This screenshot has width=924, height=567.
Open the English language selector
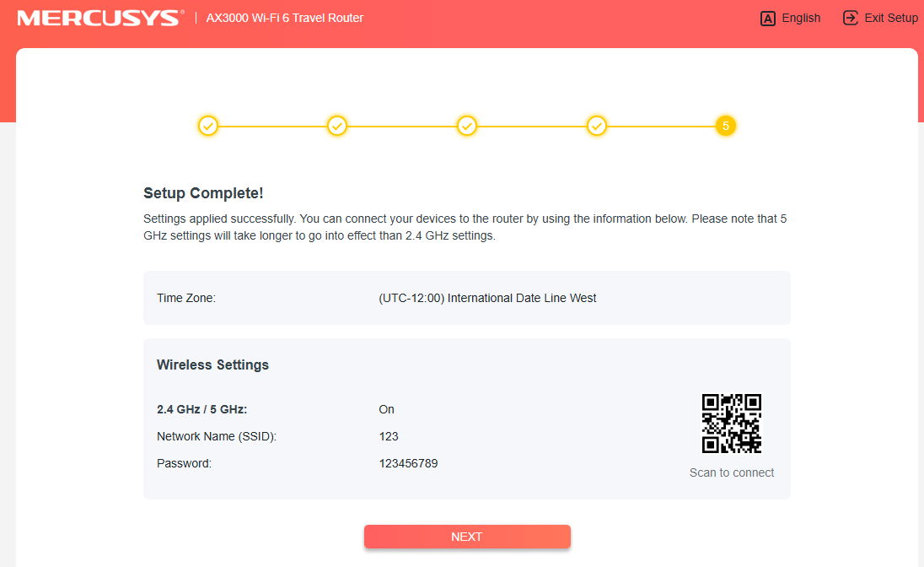(x=790, y=19)
